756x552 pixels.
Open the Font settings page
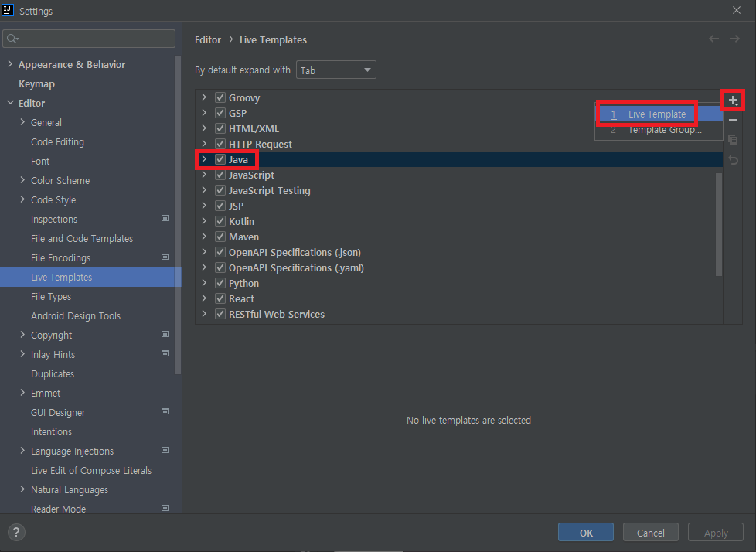point(40,161)
